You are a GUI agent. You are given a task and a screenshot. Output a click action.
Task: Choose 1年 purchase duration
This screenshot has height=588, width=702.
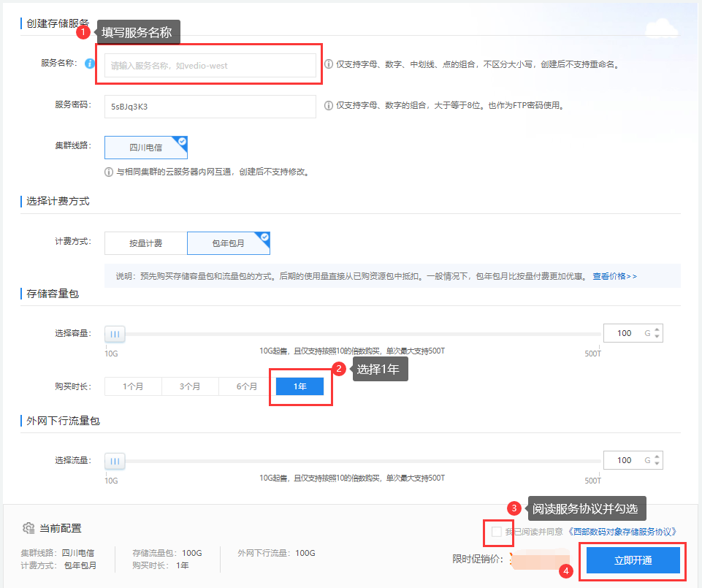[x=300, y=386]
